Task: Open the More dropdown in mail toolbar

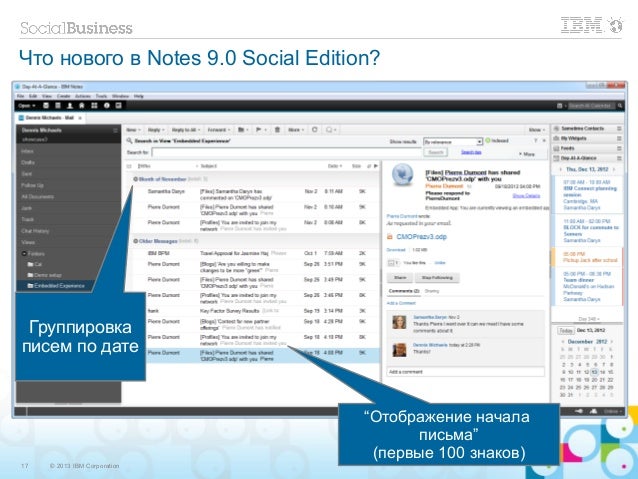Action: 296,130
